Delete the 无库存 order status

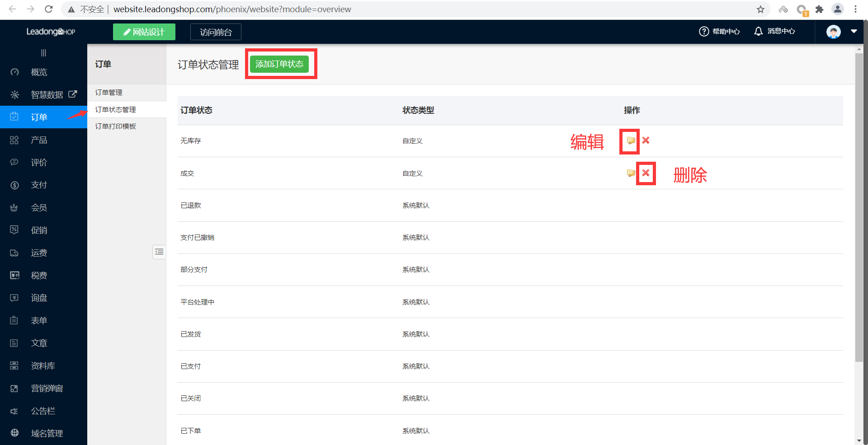tap(646, 141)
